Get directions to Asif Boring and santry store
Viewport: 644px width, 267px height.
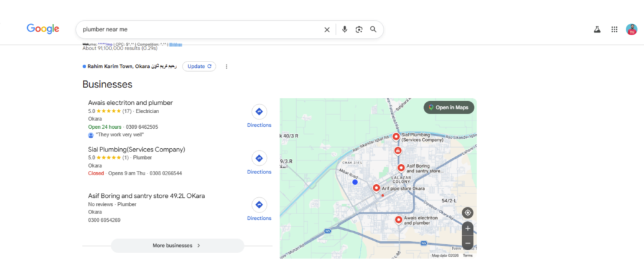pos(259,209)
